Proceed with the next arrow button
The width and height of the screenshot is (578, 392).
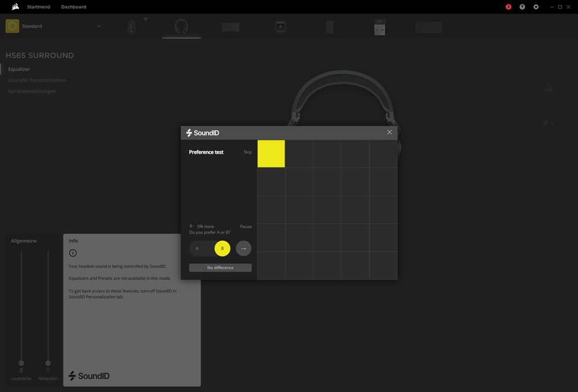click(244, 248)
